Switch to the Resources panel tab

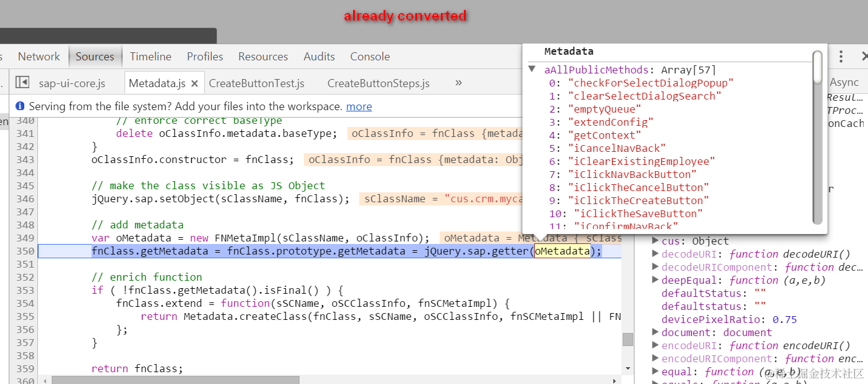point(263,57)
